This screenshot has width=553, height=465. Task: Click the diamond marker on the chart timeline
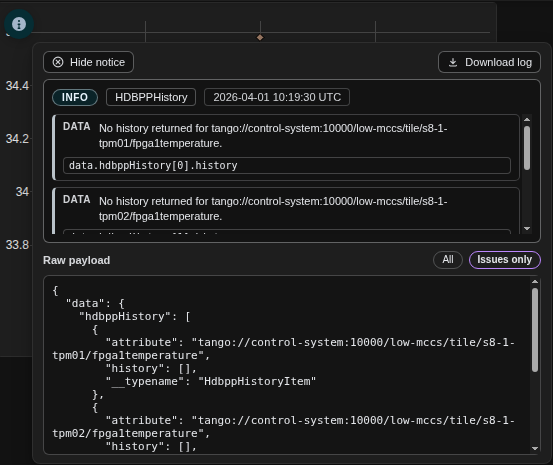pyautogui.click(x=260, y=37)
